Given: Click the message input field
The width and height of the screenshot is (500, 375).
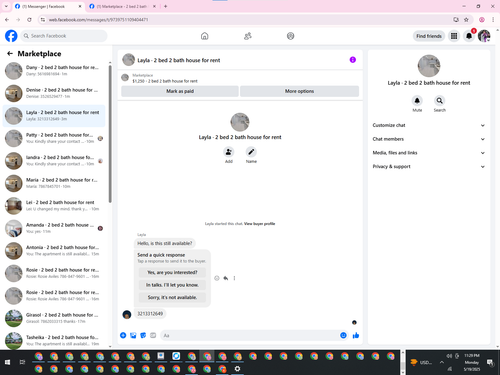Looking at the screenshot, I should click(254, 335).
